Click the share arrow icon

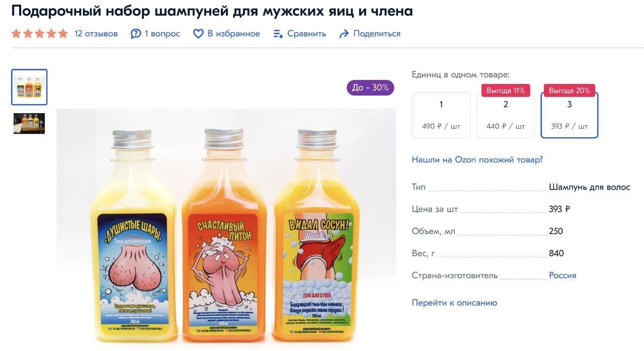[x=344, y=34]
